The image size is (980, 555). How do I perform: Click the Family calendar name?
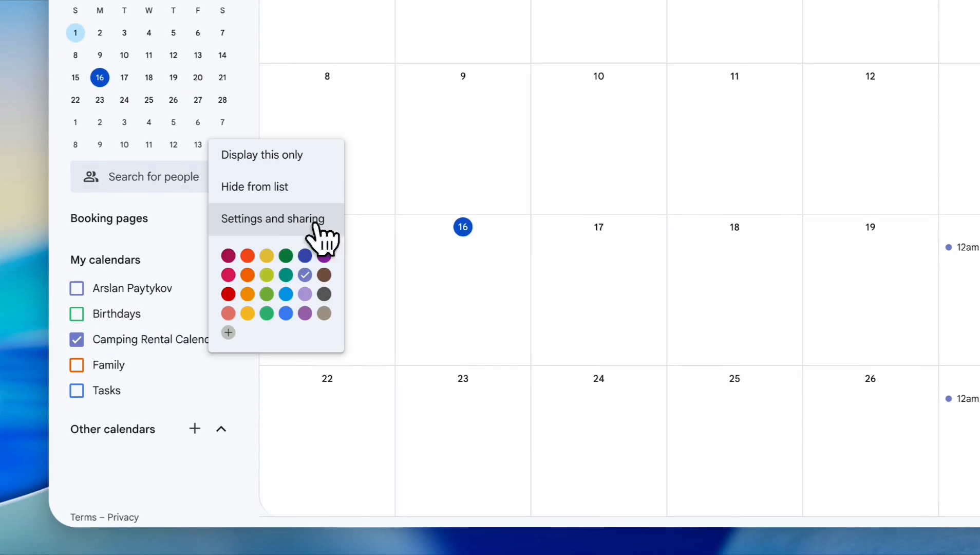click(108, 365)
